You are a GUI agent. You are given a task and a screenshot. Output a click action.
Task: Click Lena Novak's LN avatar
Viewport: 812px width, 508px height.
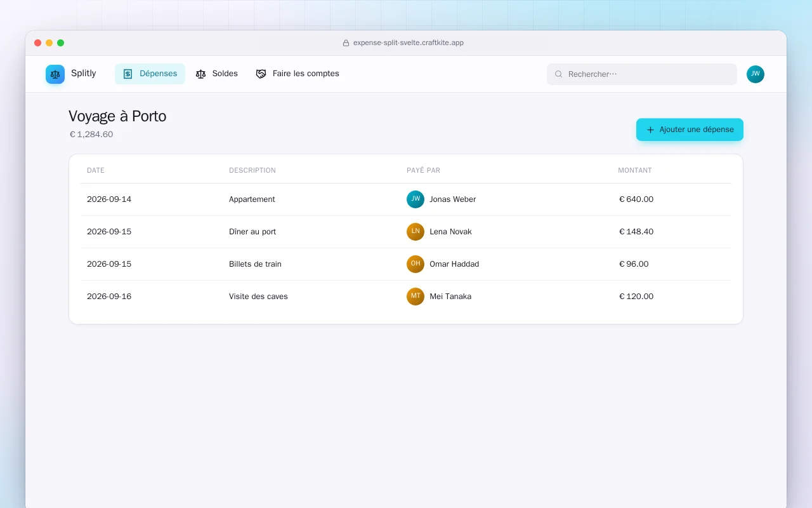416,232
